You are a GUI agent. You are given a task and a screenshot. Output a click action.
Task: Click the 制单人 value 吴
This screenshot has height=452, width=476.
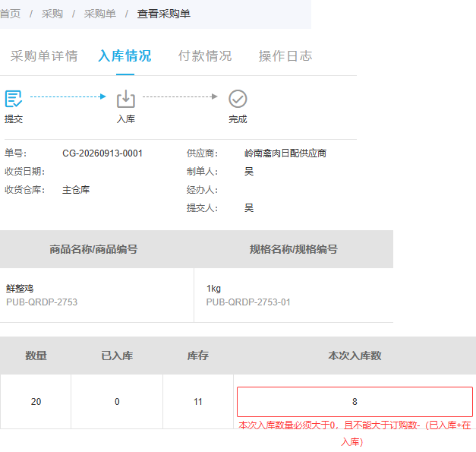tap(249, 172)
